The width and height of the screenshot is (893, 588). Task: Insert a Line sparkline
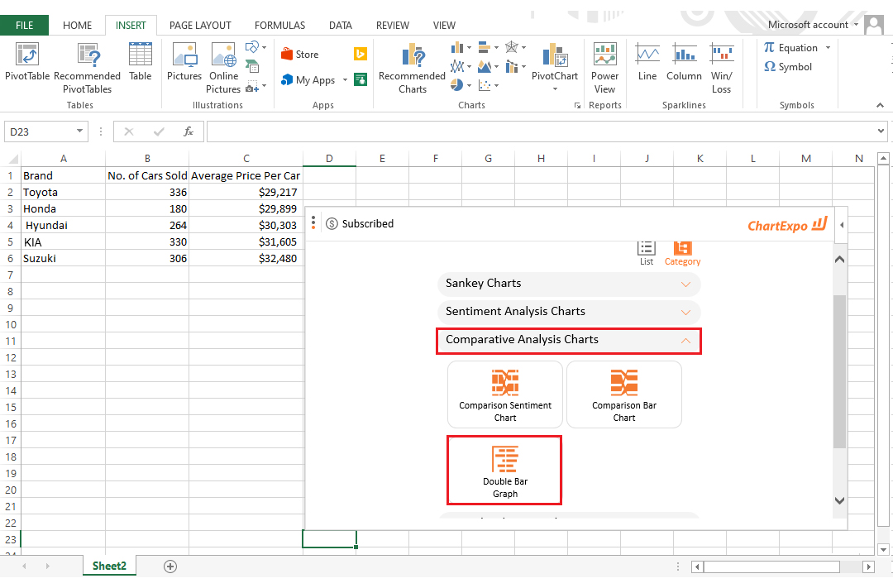[647, 61]
